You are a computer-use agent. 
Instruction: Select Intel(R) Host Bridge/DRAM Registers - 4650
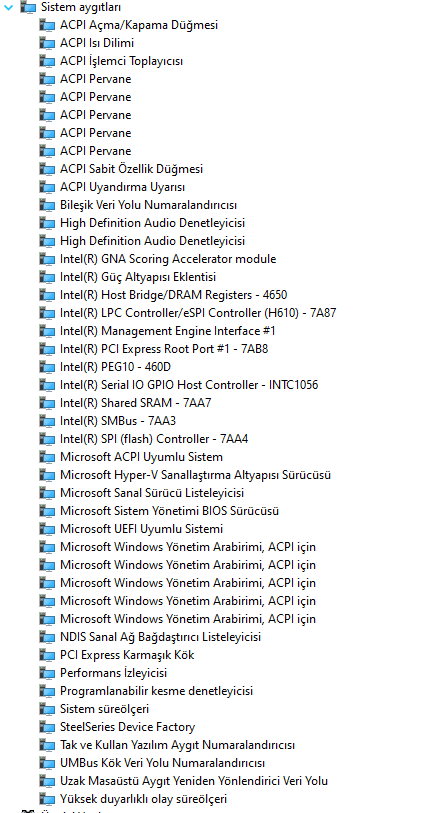tap(173, 295)
